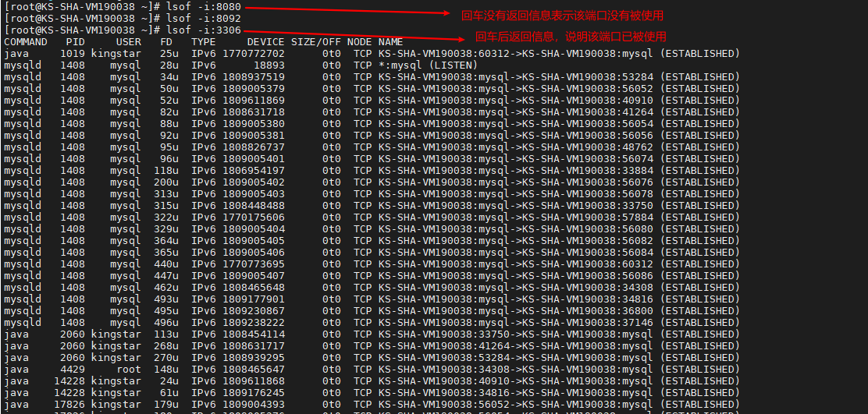868x414 pixels.
Task: Click PID value 1019 in first java row
Action: point(73,54)
